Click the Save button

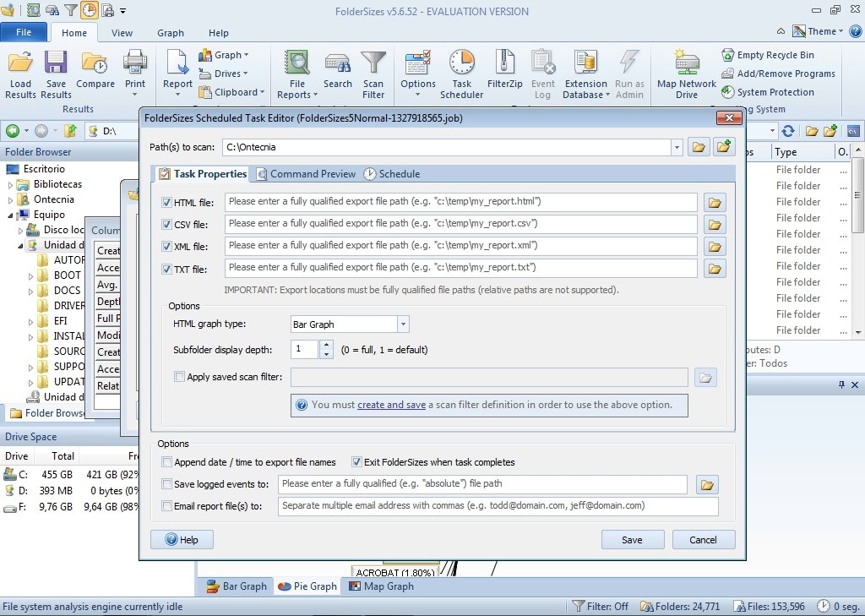[x=633, y=539]
